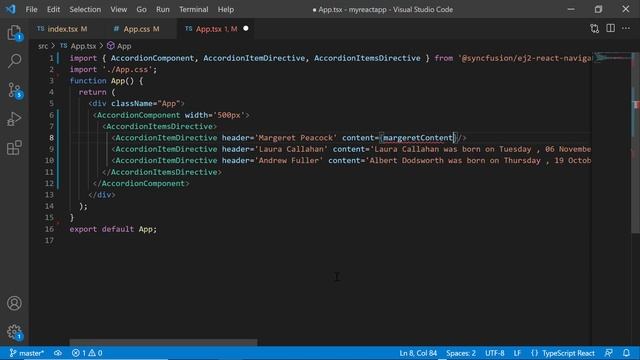Open the editor More Actions ellipsis
The height and width of the screenshot is (360, 640).
[626, 28]
